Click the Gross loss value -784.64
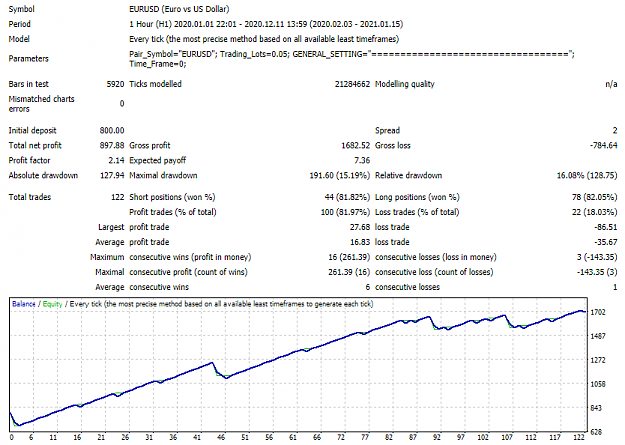This screenshot has width=625, height=445. [x=603, y=146]
